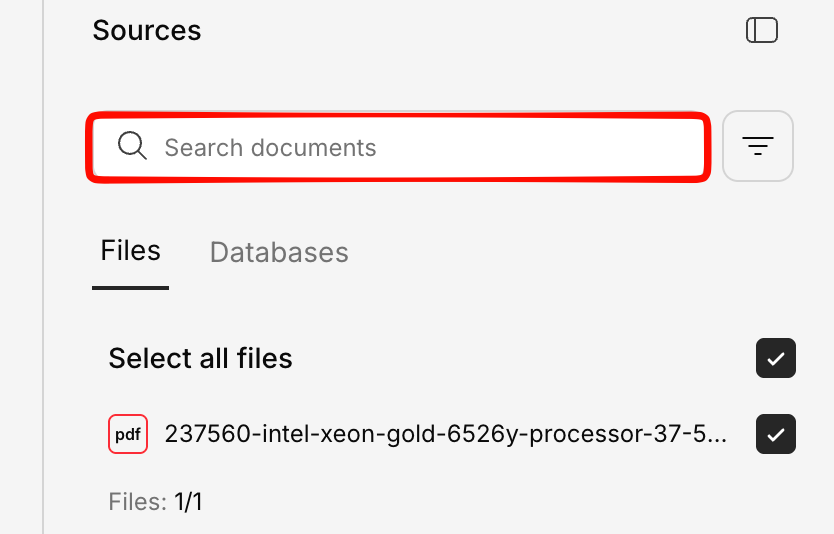Collapse the Sources panel with sidebar icon
834x534 pixels.
click(x=762, y=31)
